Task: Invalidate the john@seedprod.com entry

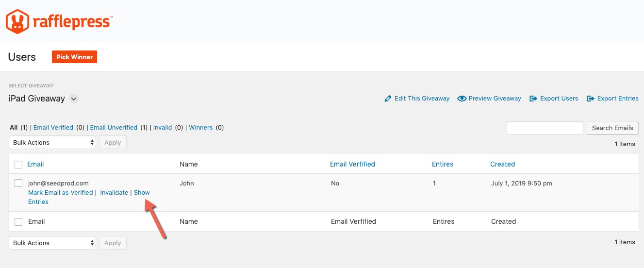Action: point(114,193)
